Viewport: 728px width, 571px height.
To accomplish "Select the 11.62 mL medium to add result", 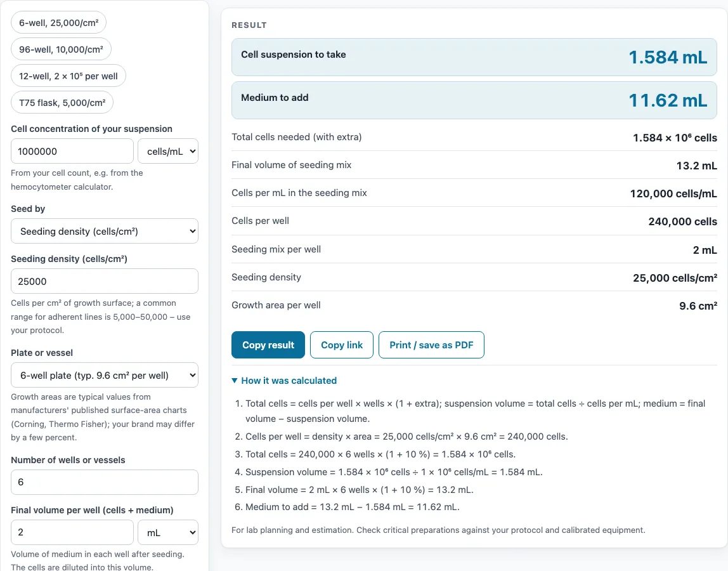I will pos(668,100).
